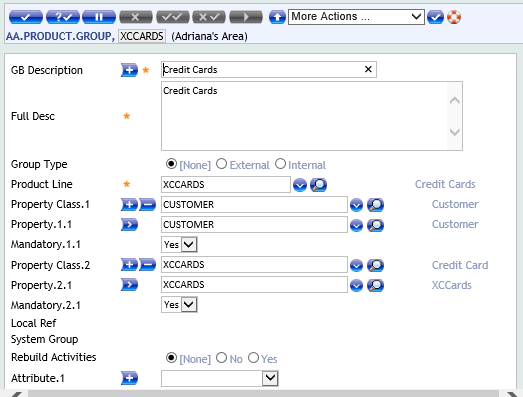Click the Credit Card enrichment text
This screenshot has height=397, width=523.
[460, 265]
